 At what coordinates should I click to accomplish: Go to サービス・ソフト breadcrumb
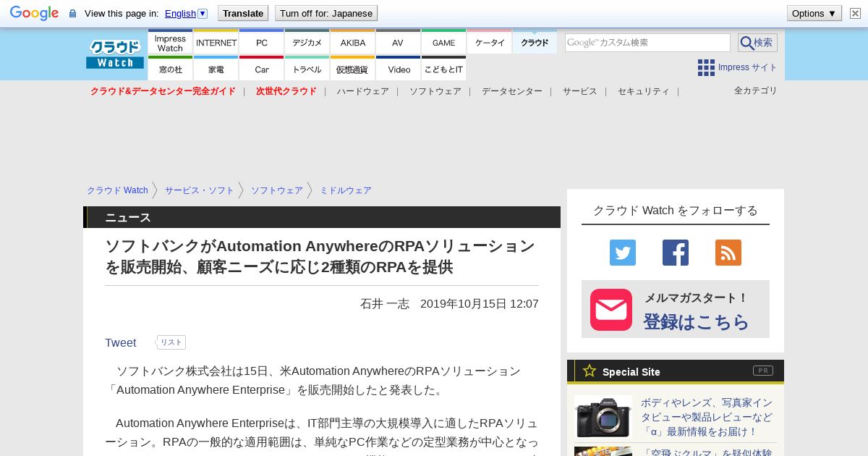(x=200, y=190)
